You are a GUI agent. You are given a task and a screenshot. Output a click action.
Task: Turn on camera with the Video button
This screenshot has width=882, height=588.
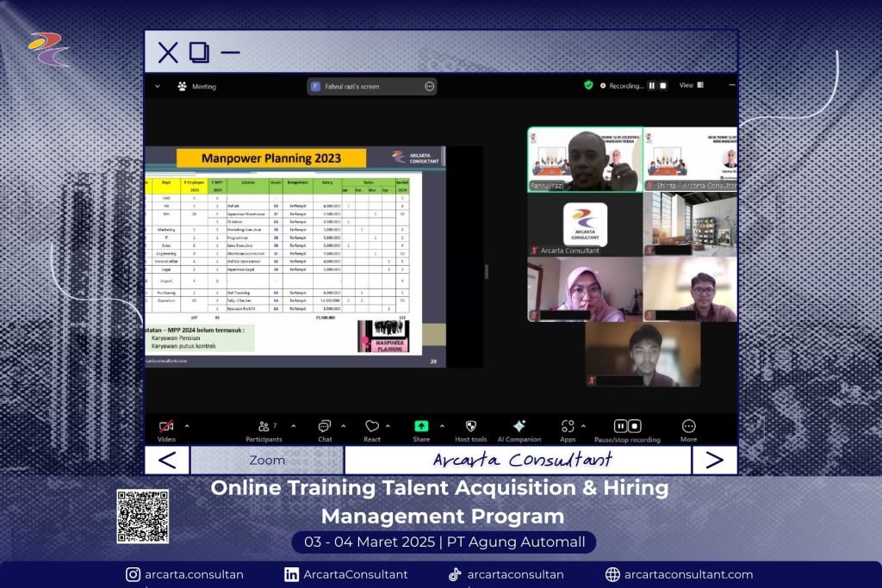click(166, 426)
